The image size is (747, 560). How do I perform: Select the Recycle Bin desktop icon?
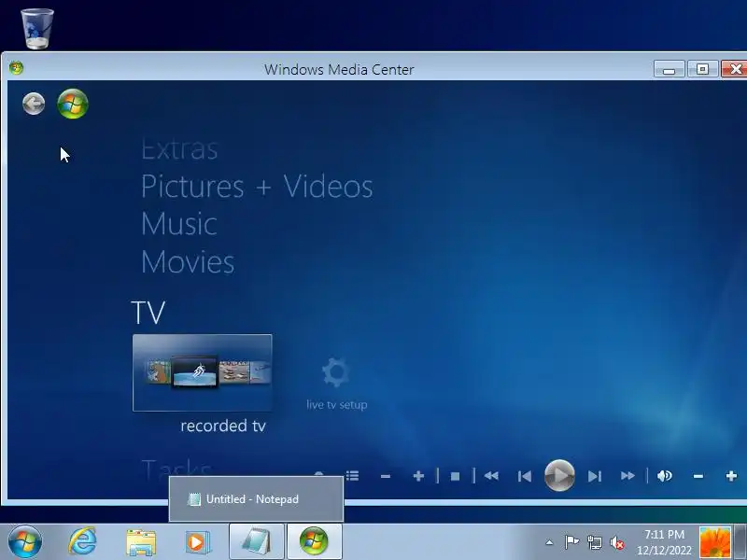coord(37,29)
